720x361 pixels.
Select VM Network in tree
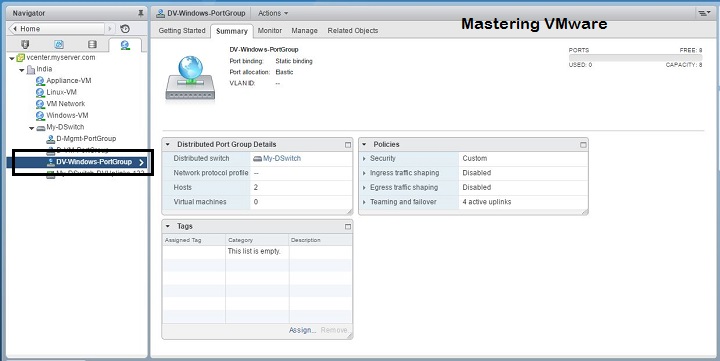click(66, 104)
